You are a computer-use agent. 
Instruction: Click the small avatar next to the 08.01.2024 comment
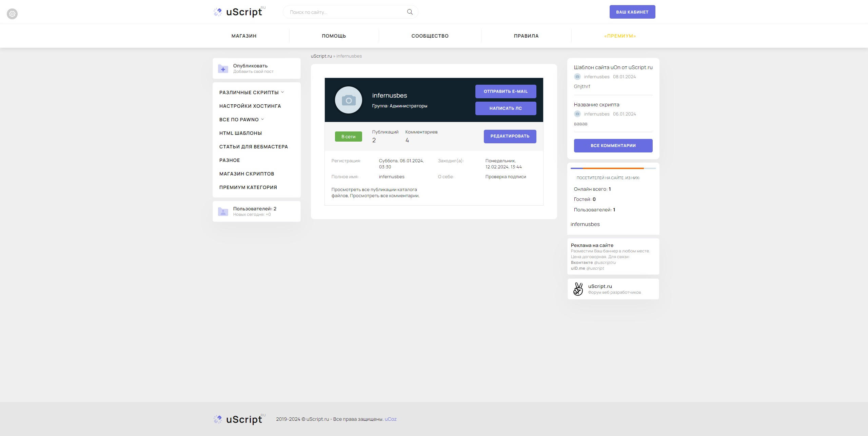pyautogui.click(x=577, y=77)
